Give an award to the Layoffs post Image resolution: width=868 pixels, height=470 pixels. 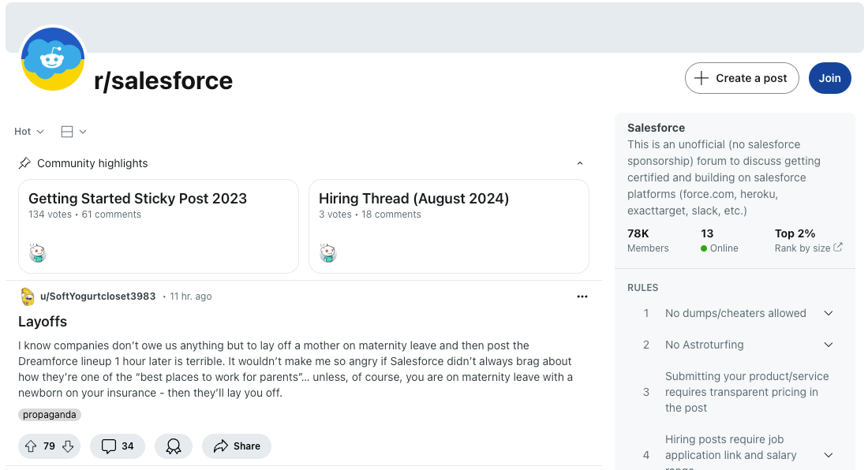click(174, 446)
